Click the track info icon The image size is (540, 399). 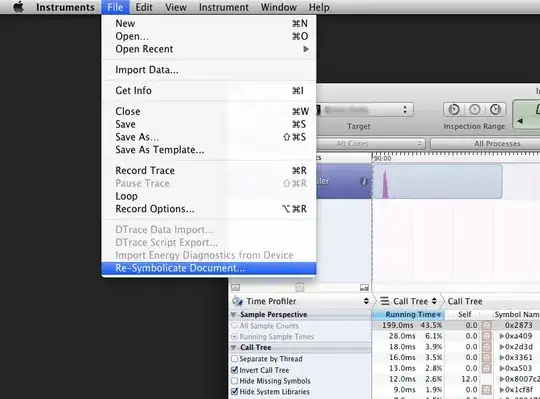click(364, 181)
